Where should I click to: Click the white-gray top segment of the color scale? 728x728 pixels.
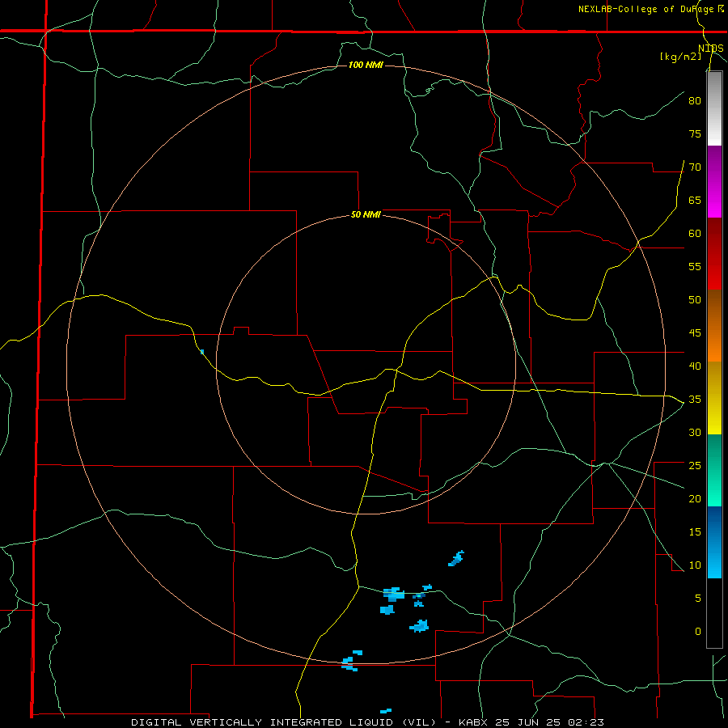pos(714,108)
